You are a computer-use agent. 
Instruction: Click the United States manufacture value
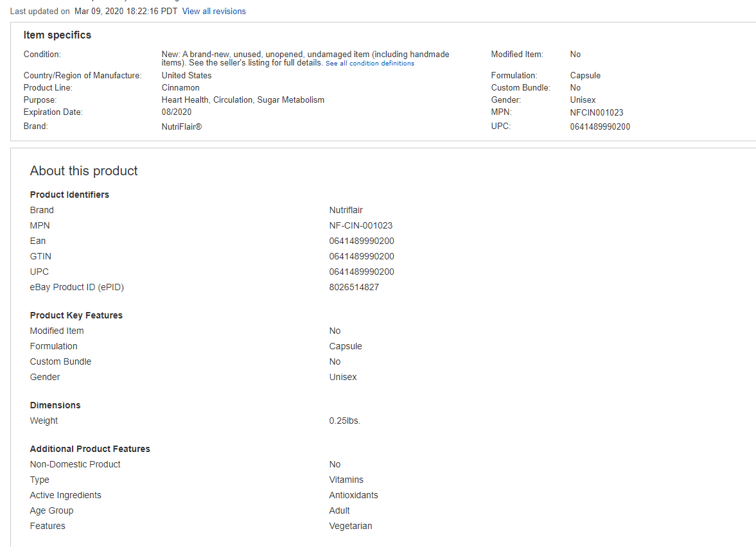[186, 76]
